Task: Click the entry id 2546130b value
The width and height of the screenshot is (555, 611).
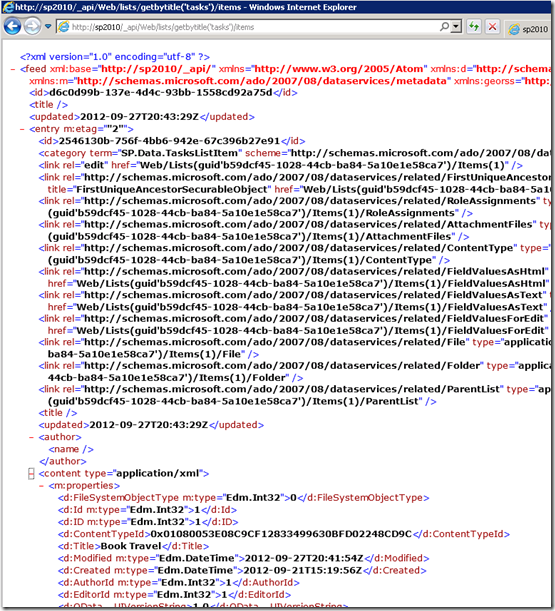Action: tap(169, 141)
